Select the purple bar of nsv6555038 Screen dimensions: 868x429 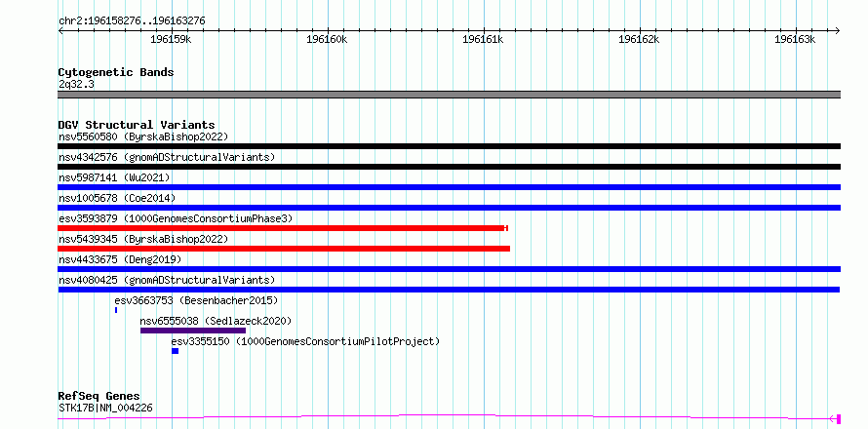pos(193,331)
